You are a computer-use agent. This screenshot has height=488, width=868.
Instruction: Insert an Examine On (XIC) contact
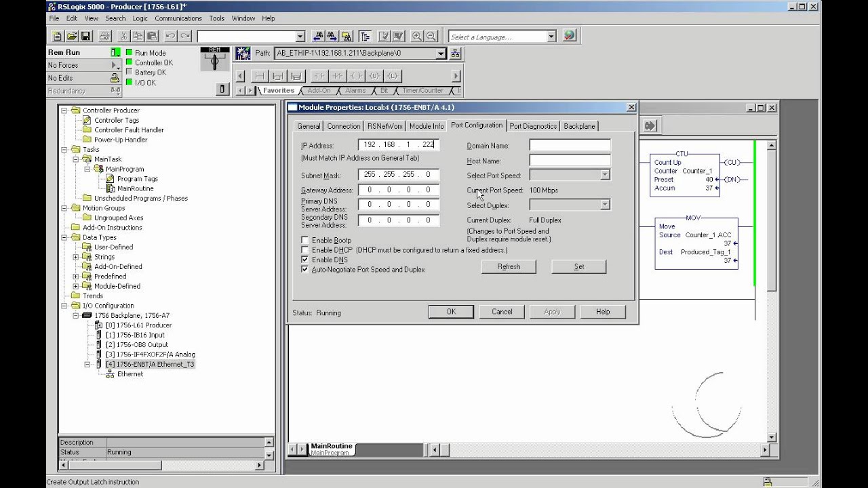(319, 76)
